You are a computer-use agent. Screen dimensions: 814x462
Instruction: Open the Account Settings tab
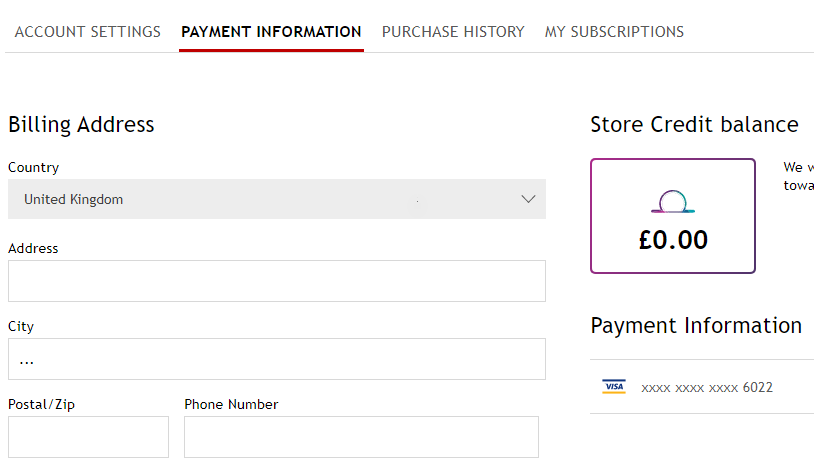88,32
